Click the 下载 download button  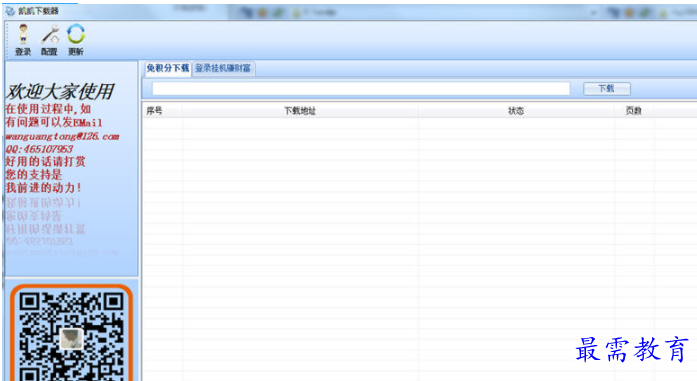coord(606,88)
